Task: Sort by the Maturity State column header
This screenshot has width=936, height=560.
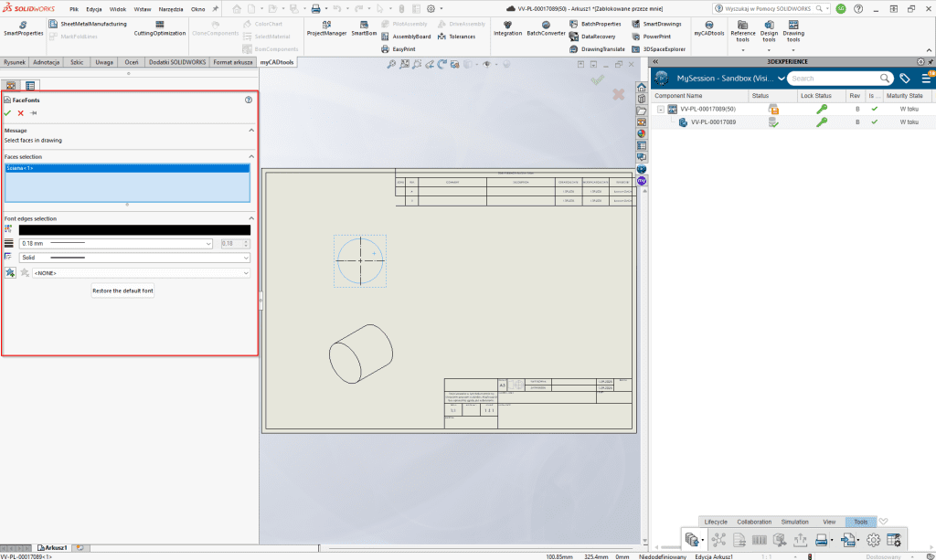Action: tap(909, 95)
